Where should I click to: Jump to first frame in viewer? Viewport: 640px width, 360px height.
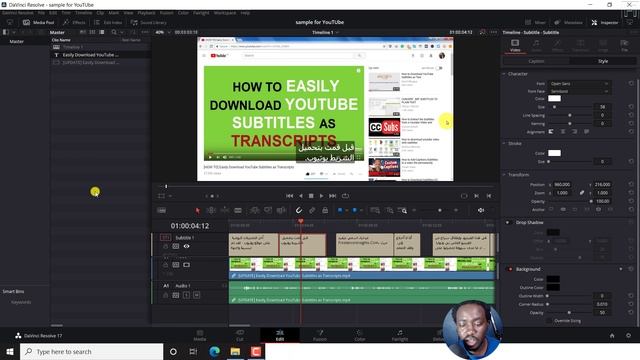(x=289, y=196)
